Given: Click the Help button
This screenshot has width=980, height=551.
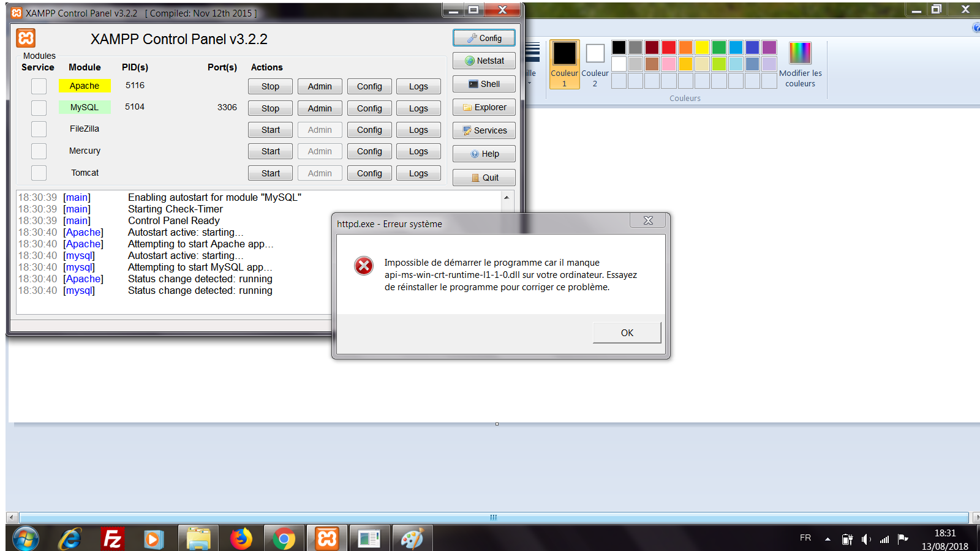Looking at the screenshot, I should (x=484, y=154).
